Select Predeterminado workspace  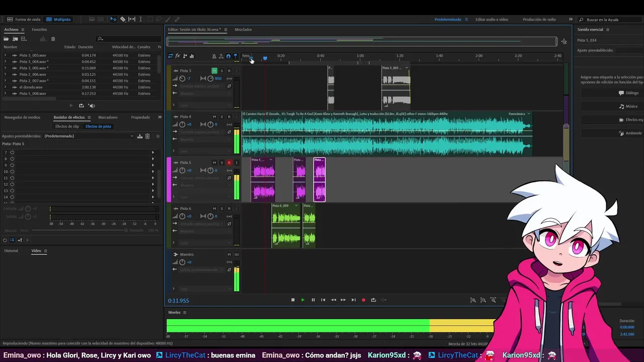point(448,19)
